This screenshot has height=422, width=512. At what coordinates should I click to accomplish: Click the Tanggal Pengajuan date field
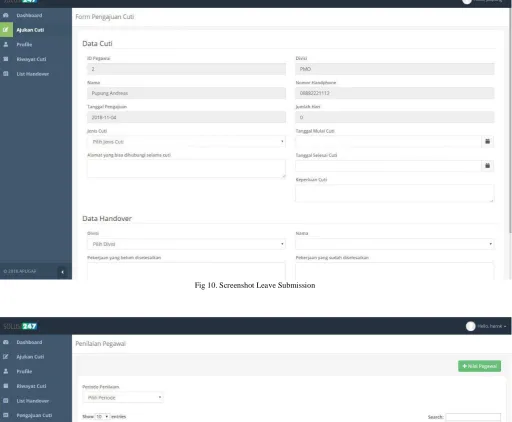coord(186,117)
